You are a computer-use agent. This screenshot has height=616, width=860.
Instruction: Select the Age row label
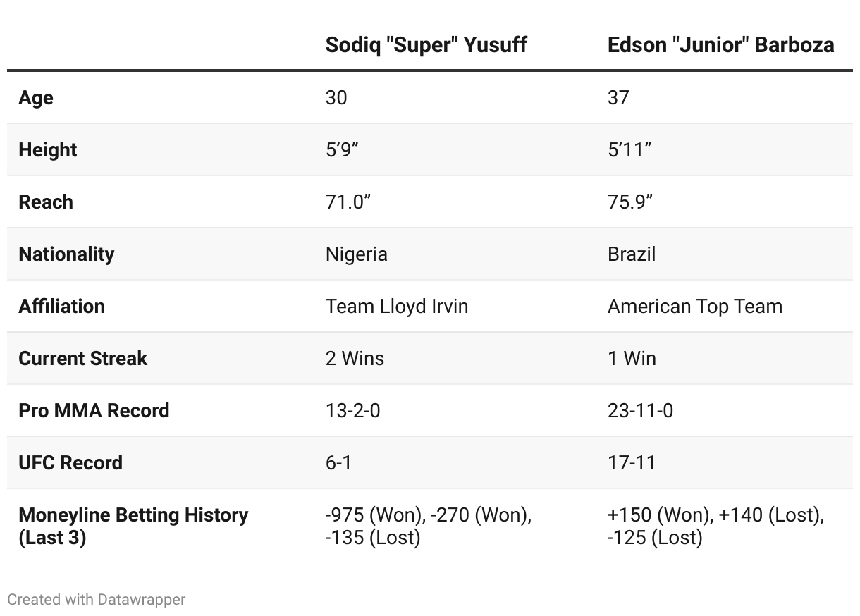pyautogui.click(x=36, y=97)
